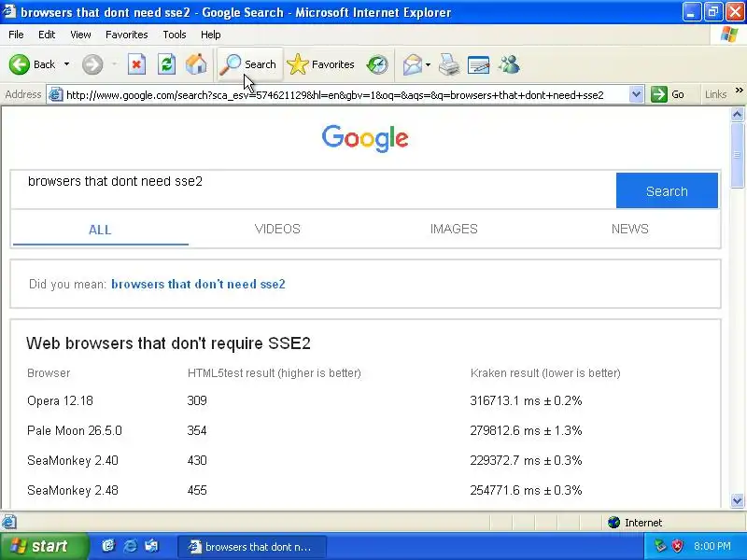This screenshot has height=560, width=747.
Task: Refresh the page with green arrows icon
Action: click(167, 64)
